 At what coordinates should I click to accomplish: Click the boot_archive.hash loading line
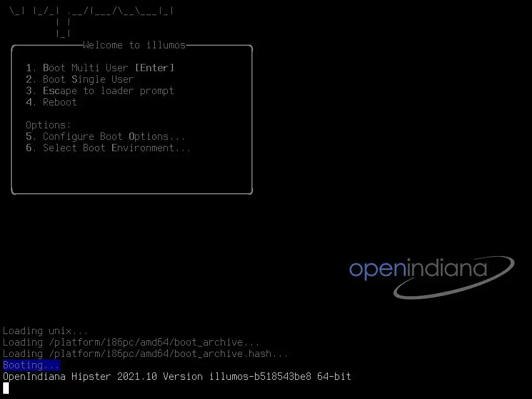pos(145,353)
